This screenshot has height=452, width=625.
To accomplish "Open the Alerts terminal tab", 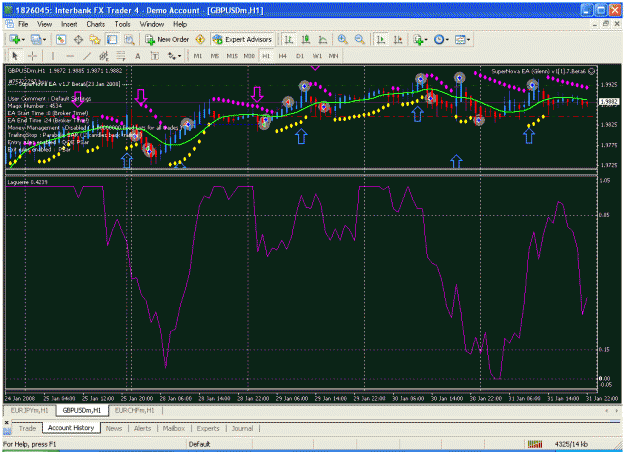I will coord(143,428).
